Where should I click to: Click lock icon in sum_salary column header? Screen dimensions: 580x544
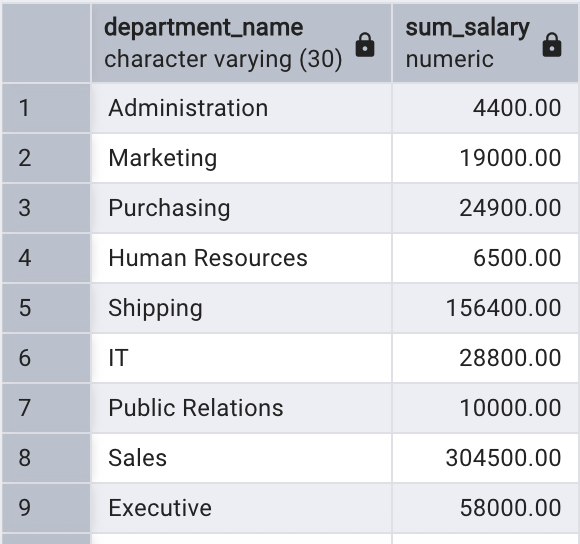pos(552,45)
